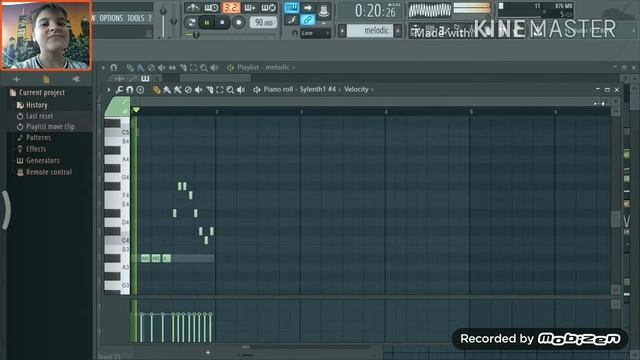
Task: Toggle the piano roll picker keyboard icon under Playlist
Action: (145, 78)
